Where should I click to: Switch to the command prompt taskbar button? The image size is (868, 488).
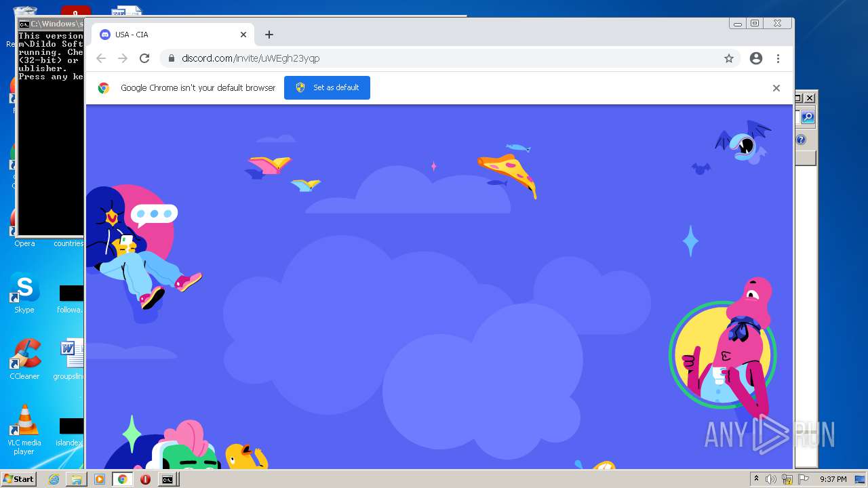tap(167, 479)
